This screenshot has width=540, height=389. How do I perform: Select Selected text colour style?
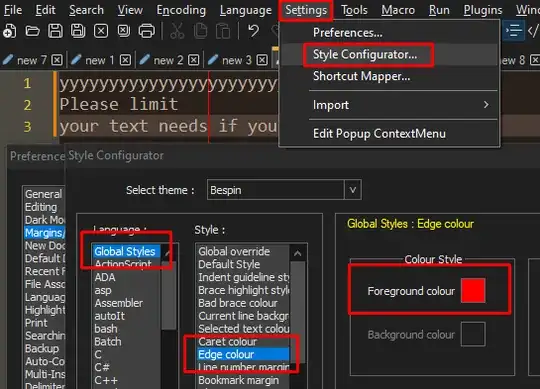click(x=243, y=329)
